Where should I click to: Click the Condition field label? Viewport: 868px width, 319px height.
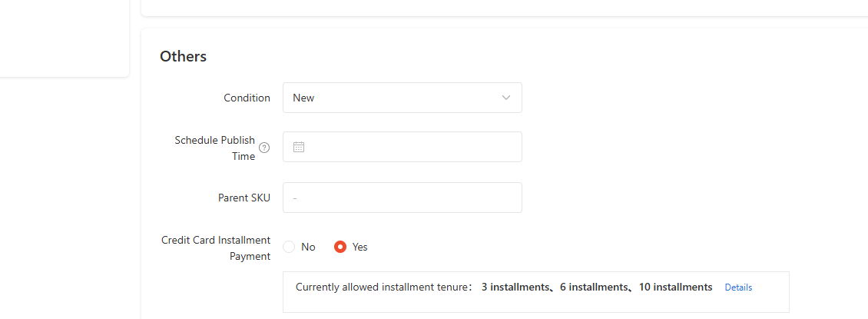point(247,98)
